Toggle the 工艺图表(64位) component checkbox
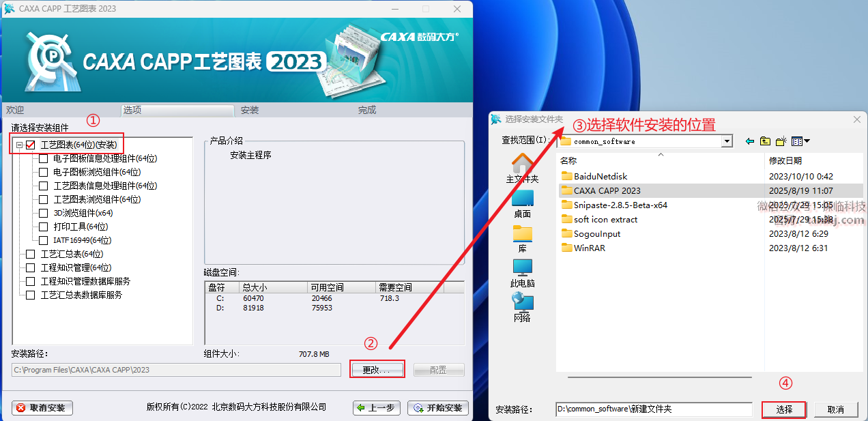Viewport: 868px width, 421px height. click(x=31, y=145)
